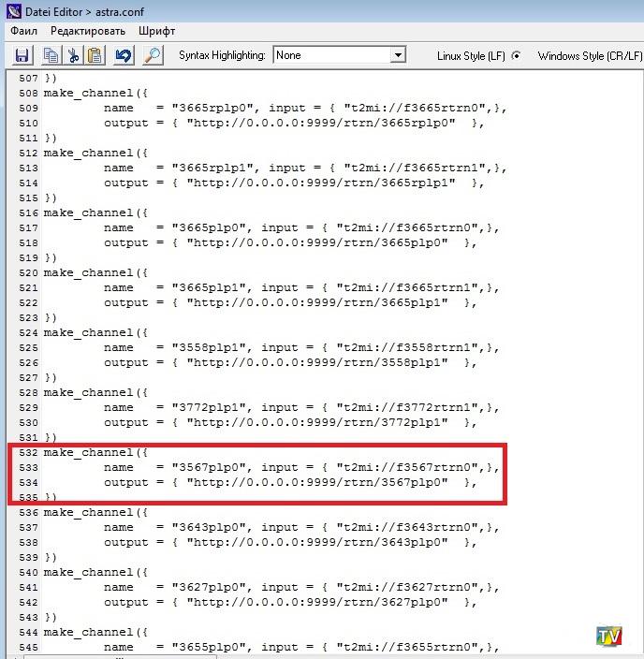Open the Файл menu
Screen dimensions: 644x659
[23, 31]
